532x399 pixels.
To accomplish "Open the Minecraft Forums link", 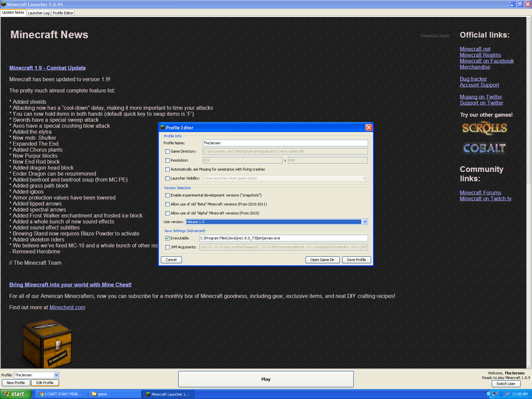I will [480, 193].
